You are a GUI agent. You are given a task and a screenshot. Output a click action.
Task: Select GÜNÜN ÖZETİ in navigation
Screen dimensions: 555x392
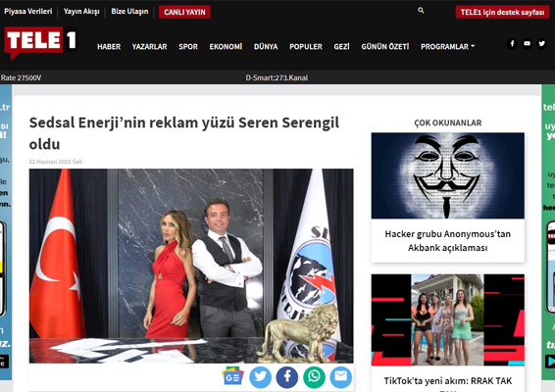(x=385, y=47)
